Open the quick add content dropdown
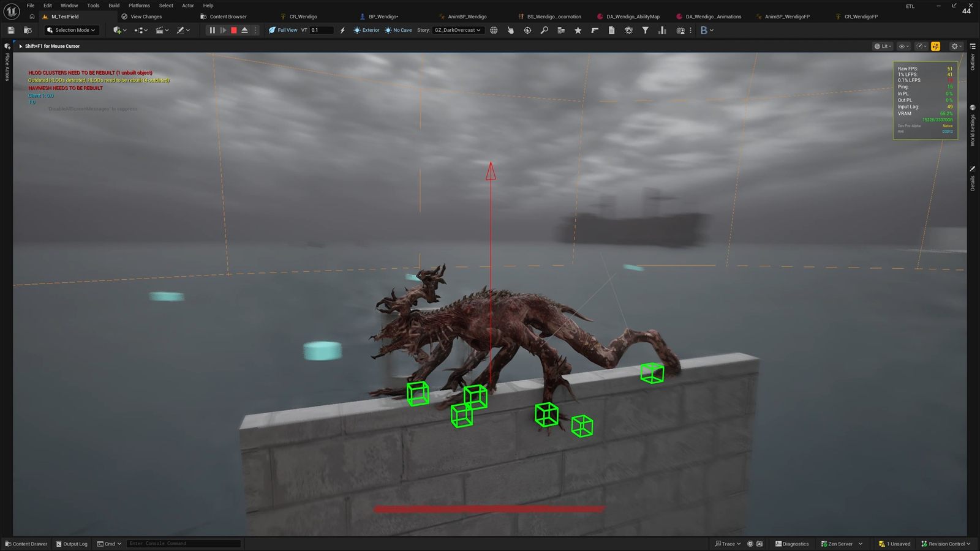 [119, 30]
